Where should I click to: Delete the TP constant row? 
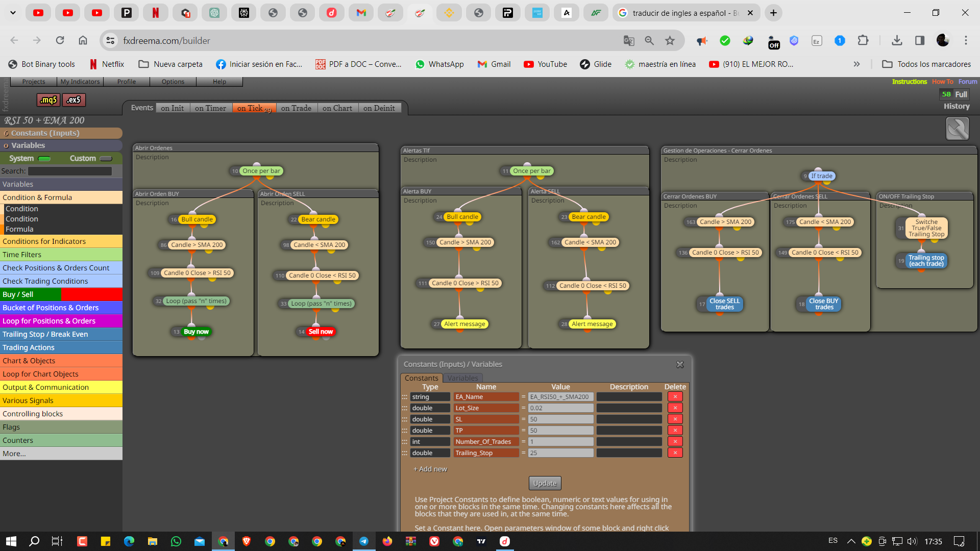[x=675, y=431]
